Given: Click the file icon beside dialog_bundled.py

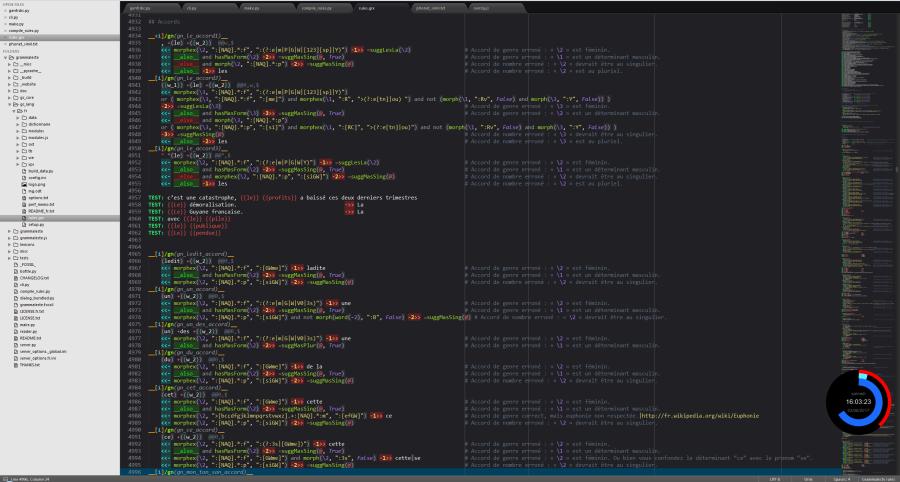Looking at the screenshot, I should pos(16,298).
